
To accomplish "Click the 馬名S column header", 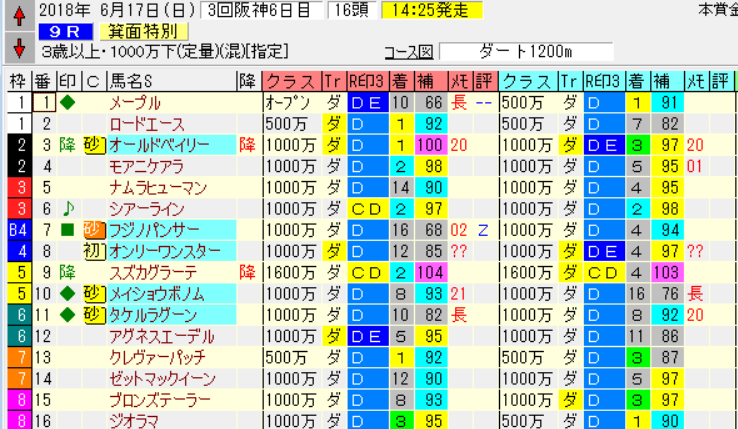I will 171,81.
